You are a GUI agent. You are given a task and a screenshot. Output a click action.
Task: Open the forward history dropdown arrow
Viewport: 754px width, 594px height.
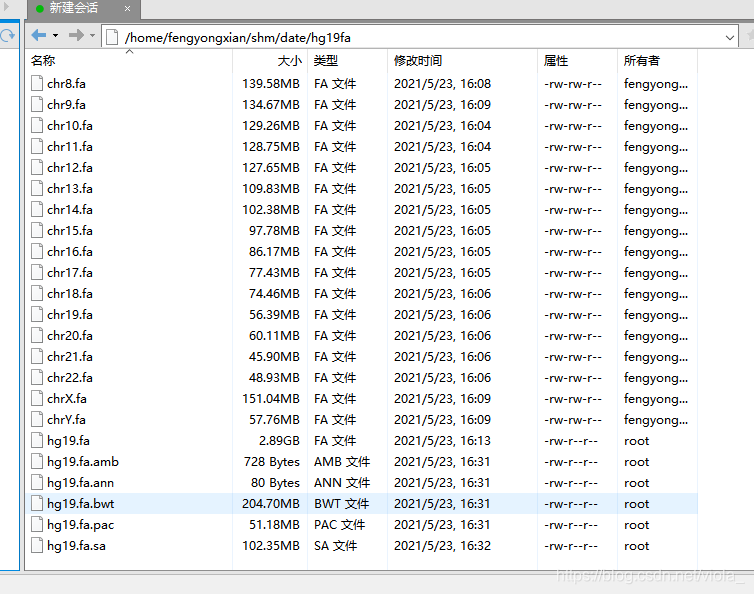[x=92, y=36]
